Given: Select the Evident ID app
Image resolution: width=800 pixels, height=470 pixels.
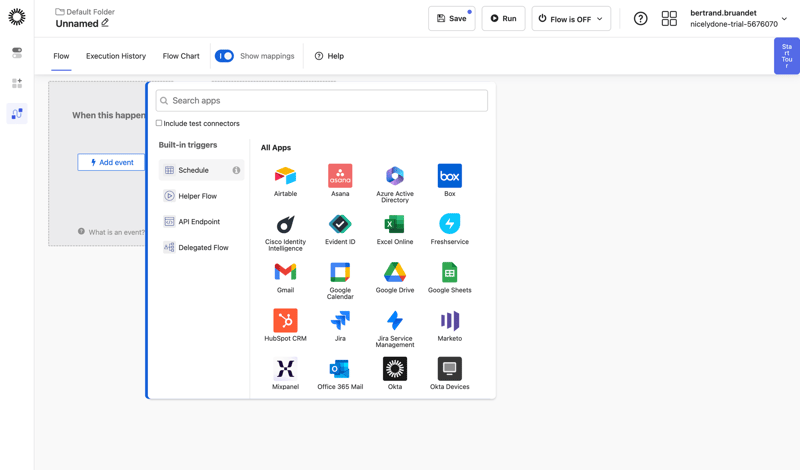Looking at the screenshot, I should pyautogui.click(x=340, y=224).
